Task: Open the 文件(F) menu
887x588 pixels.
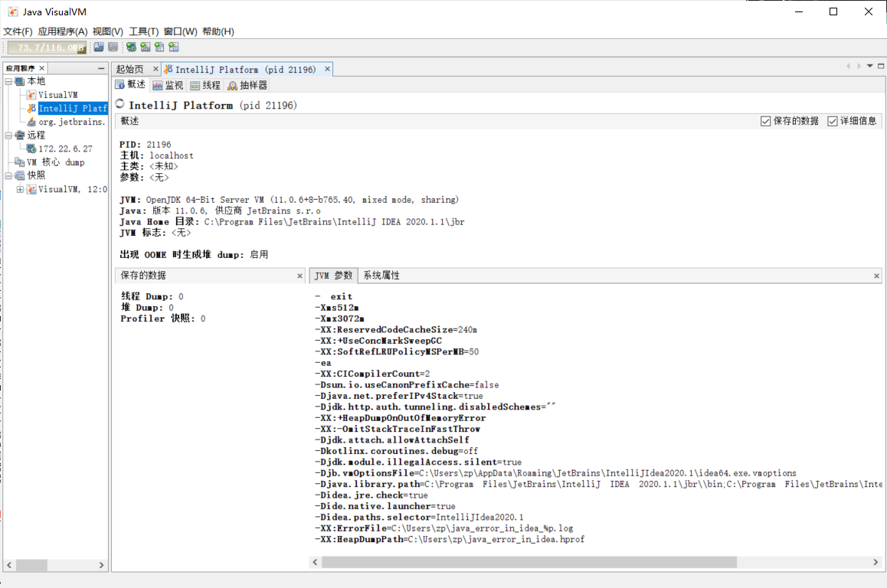Action: (18, 31)
